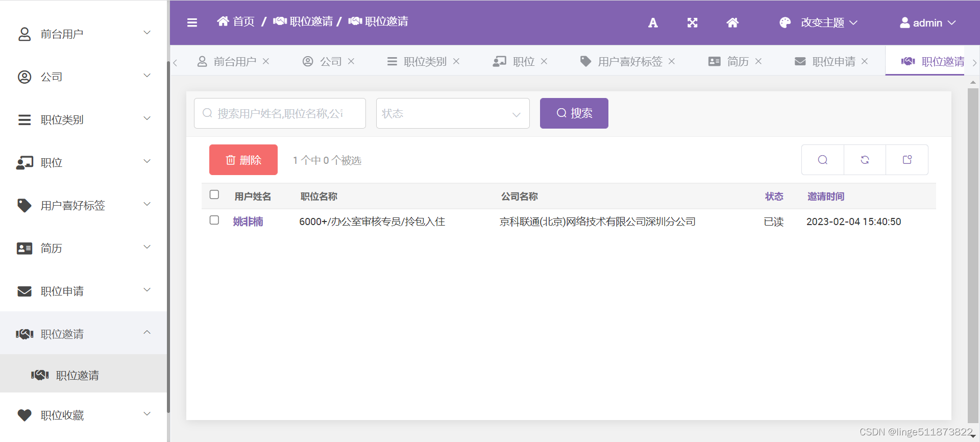This screenshot has height=442, width=980.
Task: Click the palette theme icon
Action: click(x=785, y=22)
